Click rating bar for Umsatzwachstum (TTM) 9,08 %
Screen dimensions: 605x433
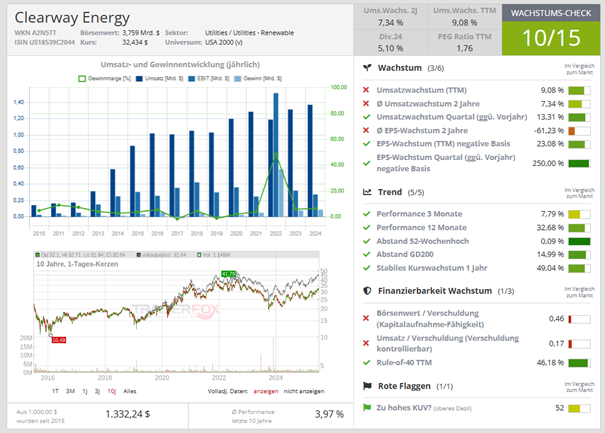pyautogui.click(x=579, y=91)
